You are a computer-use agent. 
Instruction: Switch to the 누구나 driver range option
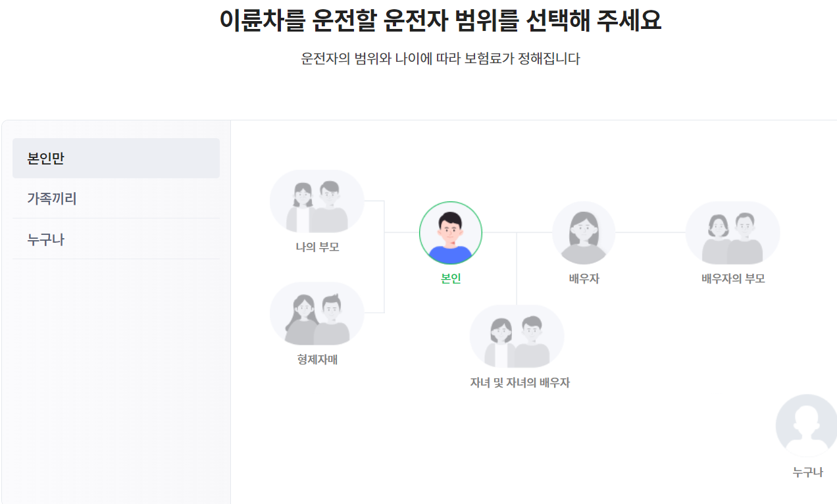(x=116, y=239)
